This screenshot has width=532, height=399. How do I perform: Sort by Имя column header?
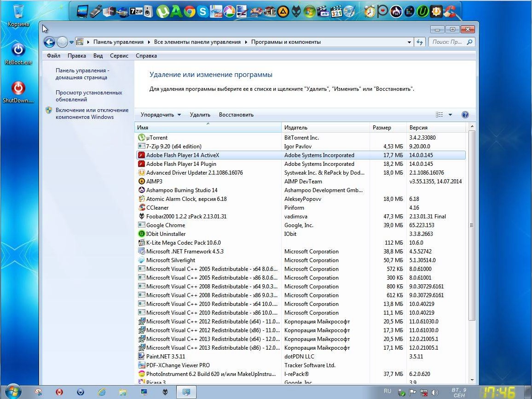click(x=208, y=128)
